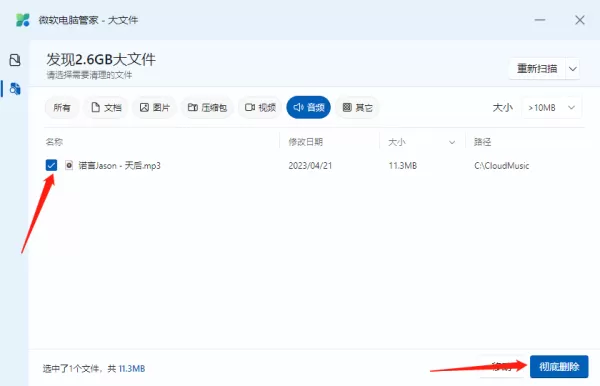Click the 重新扫描 button
The width and height of the screenshot is (600, 386).
tap(537, 69)
